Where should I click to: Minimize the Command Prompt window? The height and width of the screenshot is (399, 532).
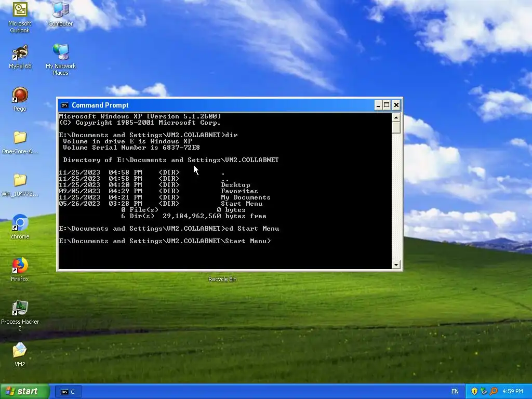(378, 105)
